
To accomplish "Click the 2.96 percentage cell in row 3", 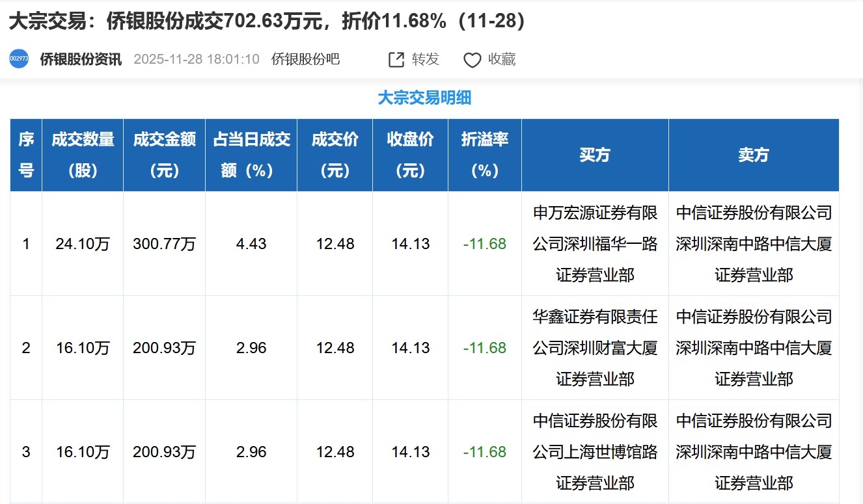I will pyautogui.click(x=251, y=452).
